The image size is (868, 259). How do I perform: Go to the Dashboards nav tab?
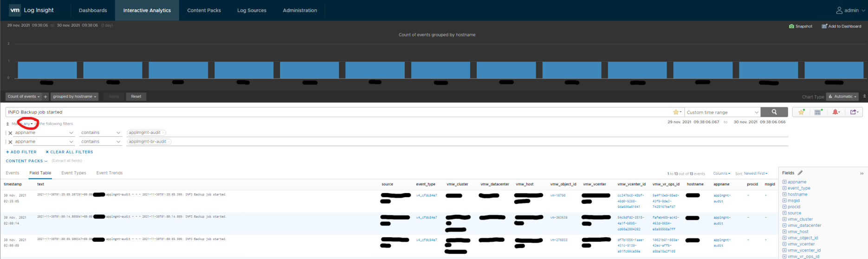(x=93, y=10)
